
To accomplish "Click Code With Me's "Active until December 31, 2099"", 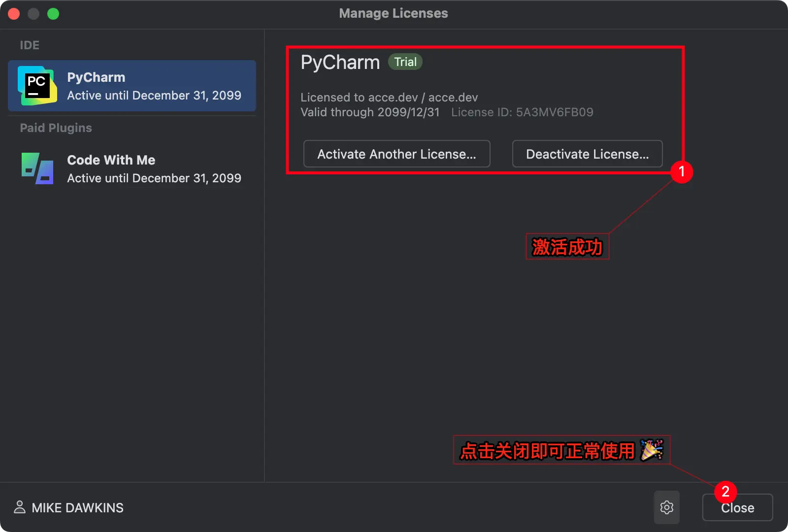I will point(154,178).
